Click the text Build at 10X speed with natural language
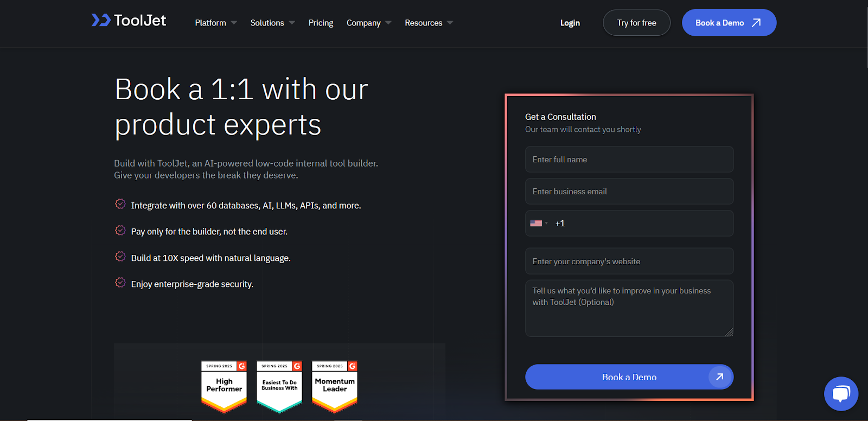The width and height of the screenshot is (868, 421). click(x=210, y=258)
